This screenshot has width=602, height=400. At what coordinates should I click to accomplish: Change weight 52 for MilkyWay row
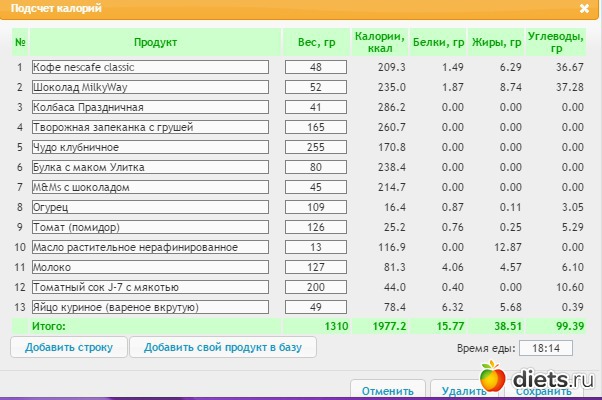[316, 87]
